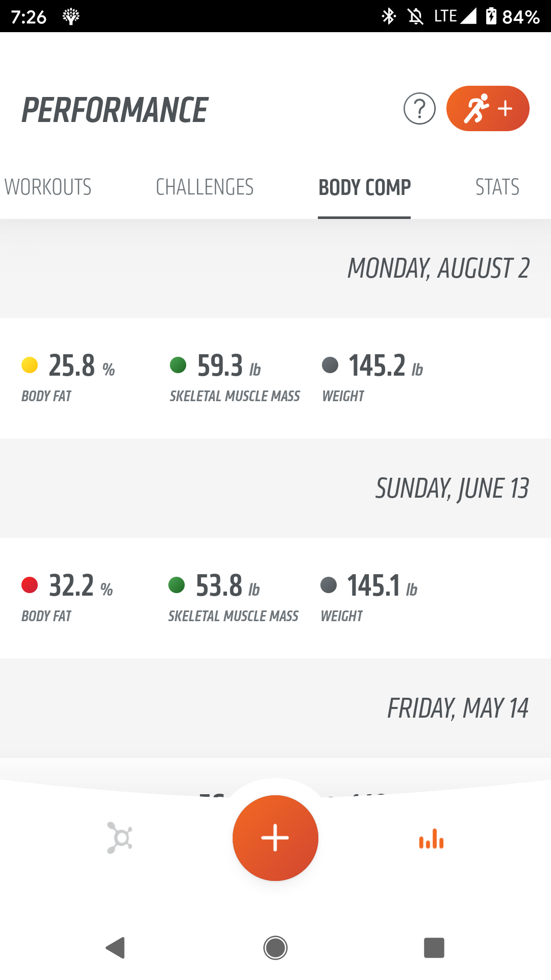551x980 pixels.
Task: Select the bar chart performance icon
Action: point(431,839)
